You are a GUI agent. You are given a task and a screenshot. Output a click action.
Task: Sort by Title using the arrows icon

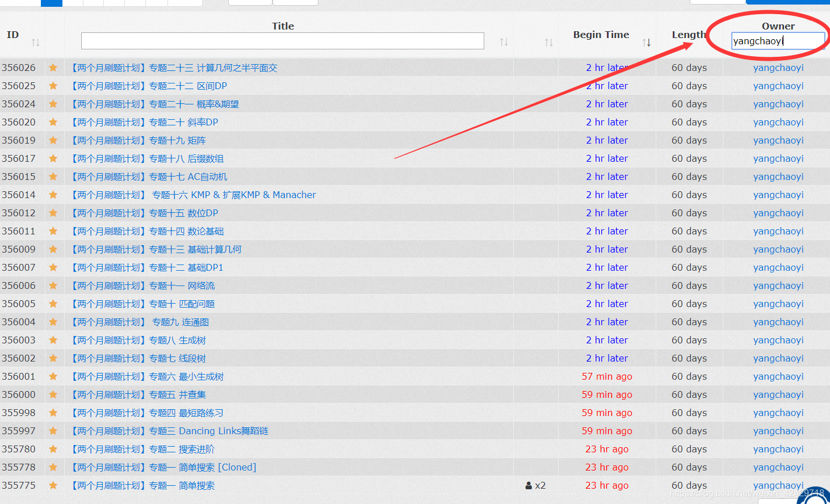pos(504,42)
